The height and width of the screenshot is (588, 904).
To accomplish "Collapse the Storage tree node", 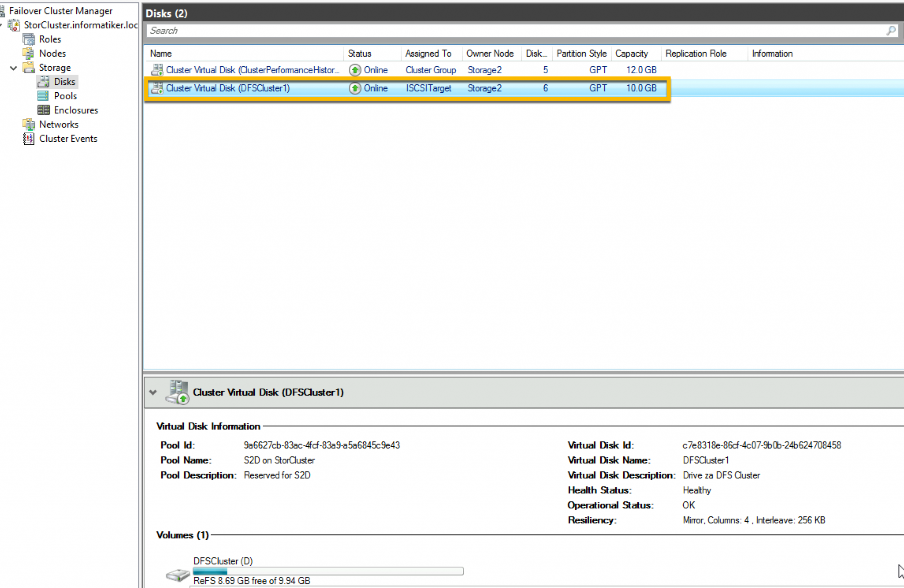I will (x=13, y=68).
